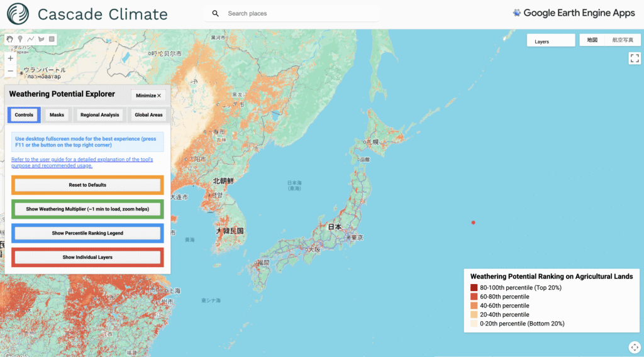Click the 60-80th percentile legend text
The image size is (644, 357).
click(504, 297)
